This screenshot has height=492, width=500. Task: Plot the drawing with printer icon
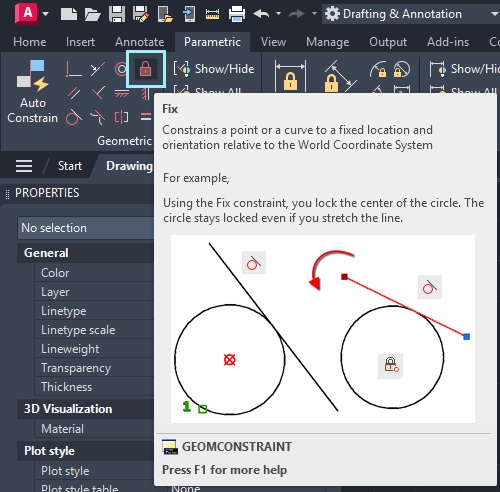click(x=237, y=14)
